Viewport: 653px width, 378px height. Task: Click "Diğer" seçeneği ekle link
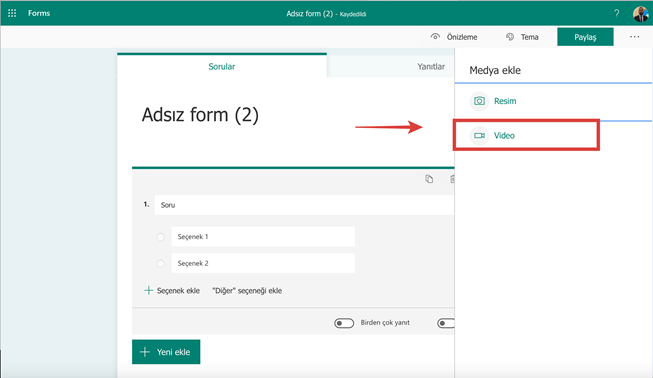point(247,291)
